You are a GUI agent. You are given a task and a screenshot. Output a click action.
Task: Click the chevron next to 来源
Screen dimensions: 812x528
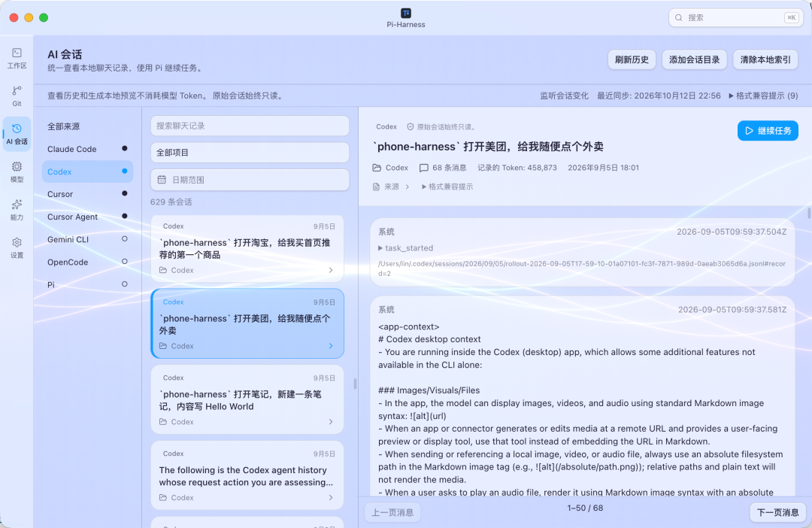click(x=408, y=187)
